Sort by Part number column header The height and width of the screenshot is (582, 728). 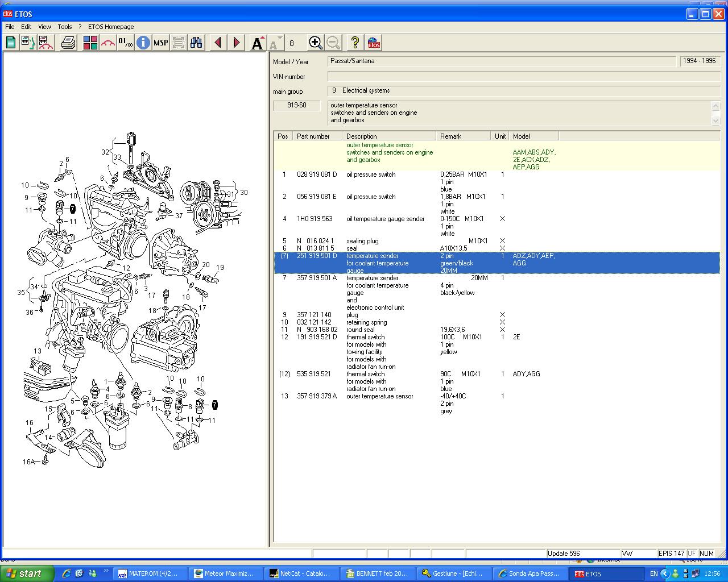tap(317, 136)
